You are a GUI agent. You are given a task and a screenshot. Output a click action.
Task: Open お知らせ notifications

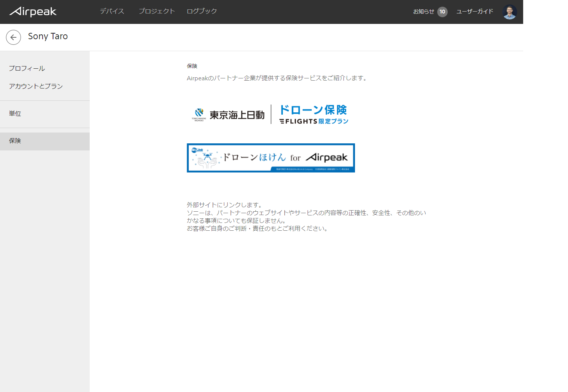(x=423, y=12)
